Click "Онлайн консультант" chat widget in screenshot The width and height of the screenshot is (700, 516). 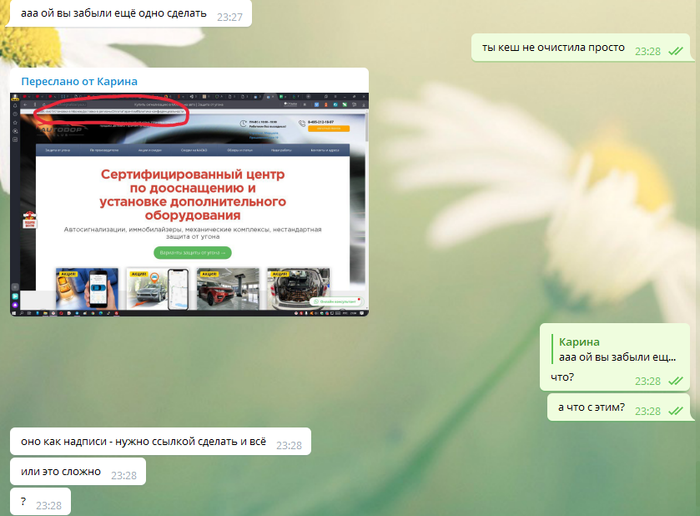(333, 300)
